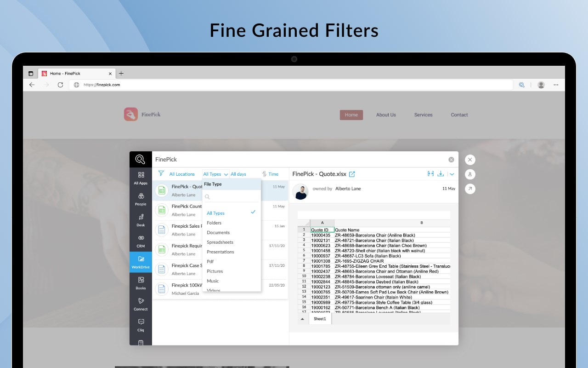Open the About Us page link
The width and height of the screenshot is (588, 368).
(x=386, y=115)
